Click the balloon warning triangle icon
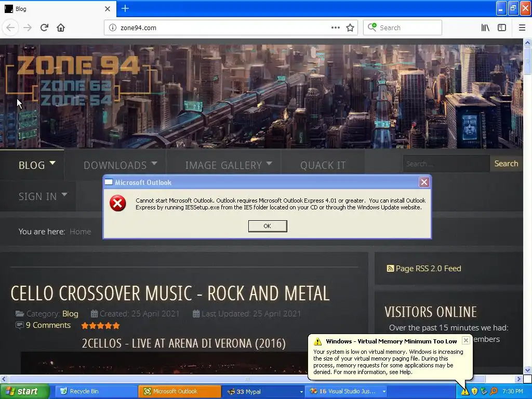Viewport: 532px width, 399px height. tap(317, 341)
